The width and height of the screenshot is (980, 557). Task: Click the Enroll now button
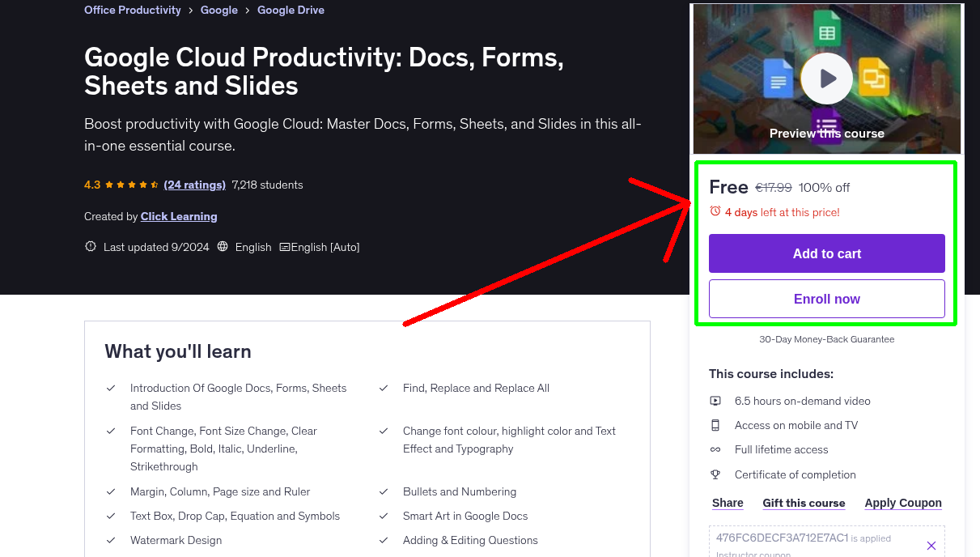coord(826,299)
